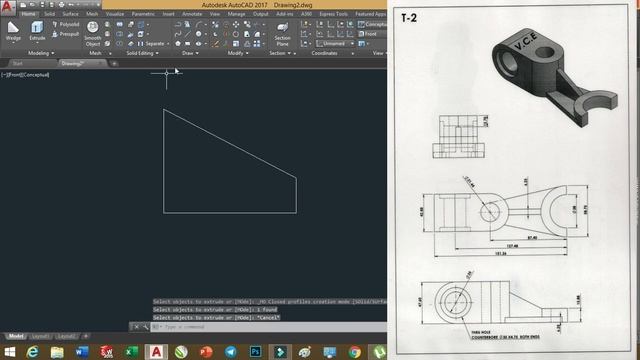This screenshot has height=360, width=640.
Task: Click the Save icon in quick access toolbar
Action: pos(42,5)
